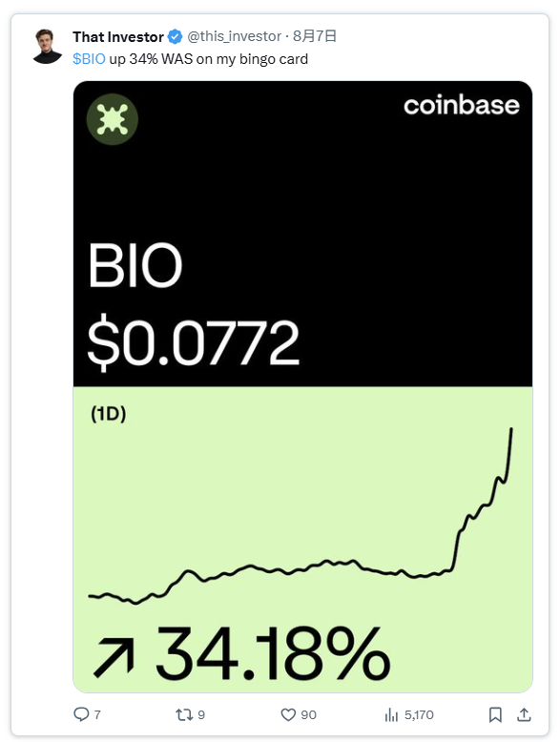Click the BIO ticker title text
Image resolution: width=560 pixels, height=742 pixels.
pos(135,265)
